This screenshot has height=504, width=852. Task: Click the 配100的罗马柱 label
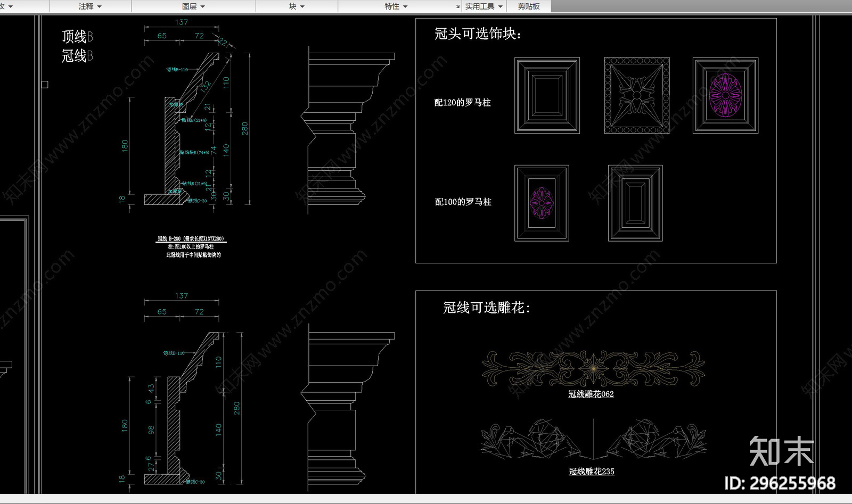point(463,202)
